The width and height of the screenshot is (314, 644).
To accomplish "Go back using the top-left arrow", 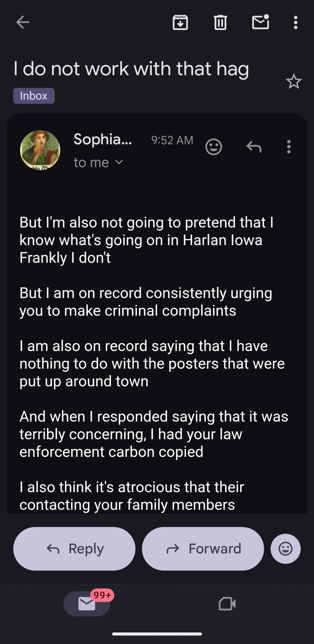I will 23,22.
